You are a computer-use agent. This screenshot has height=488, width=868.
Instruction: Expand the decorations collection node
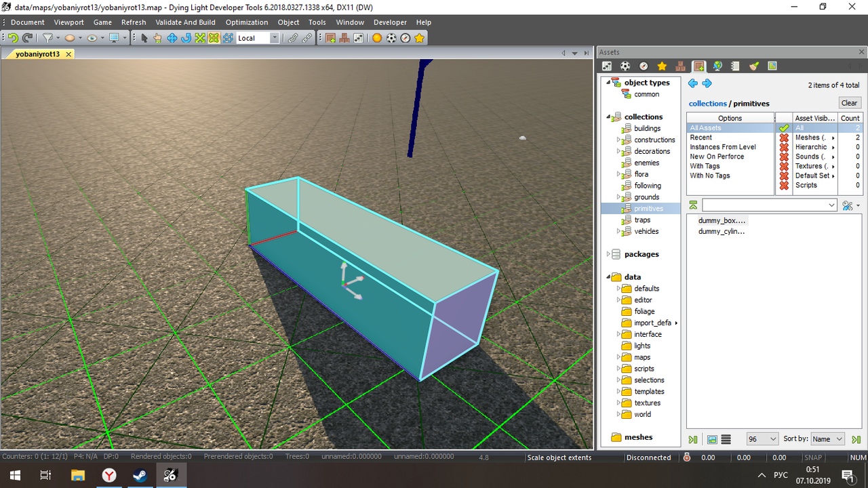pos(619,151)
